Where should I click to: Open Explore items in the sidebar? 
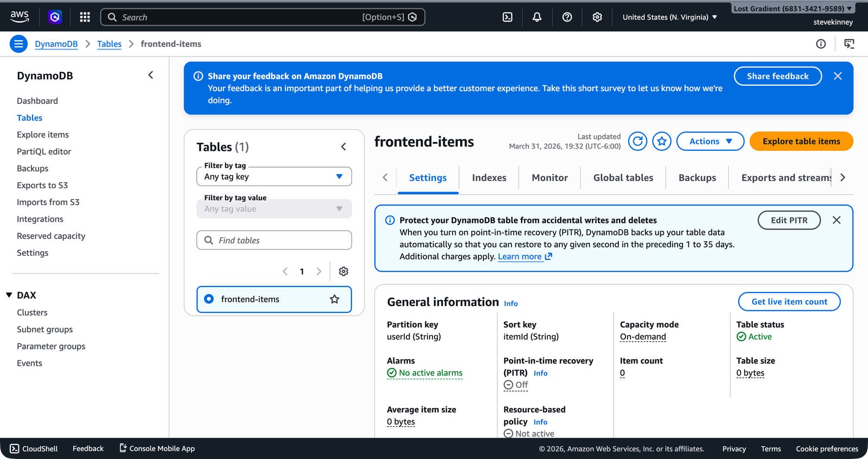click(43, 135)
